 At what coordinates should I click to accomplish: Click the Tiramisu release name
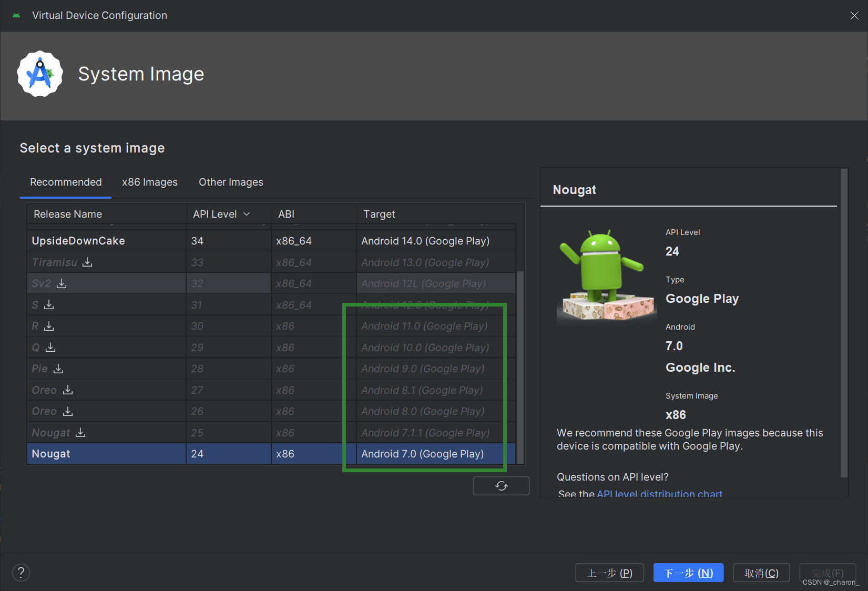54,262
